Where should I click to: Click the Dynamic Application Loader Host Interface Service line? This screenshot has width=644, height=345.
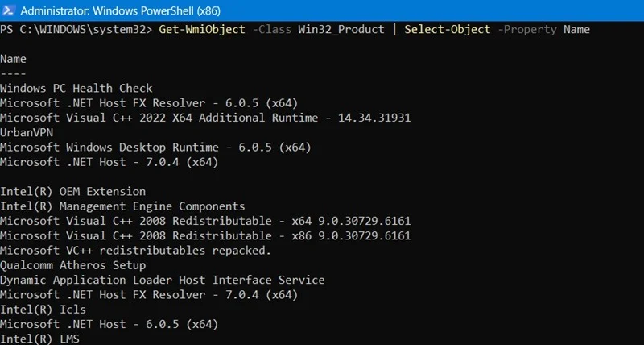[163, 280]
